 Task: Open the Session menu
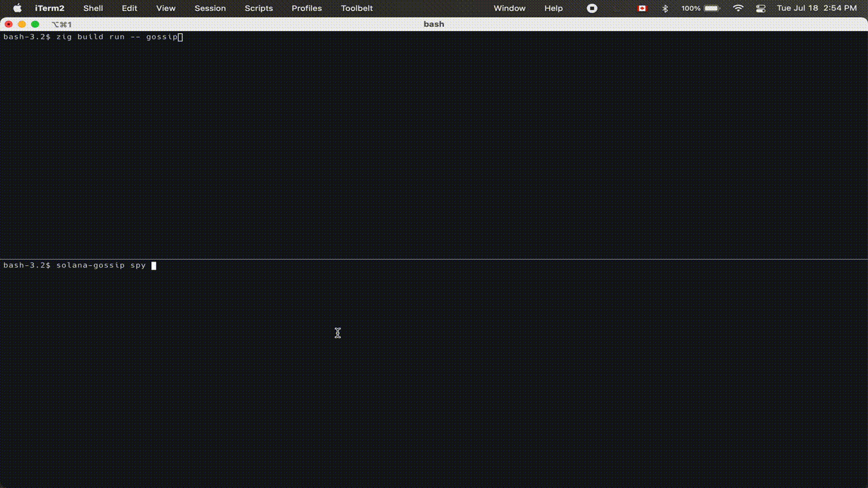point(210,8)
